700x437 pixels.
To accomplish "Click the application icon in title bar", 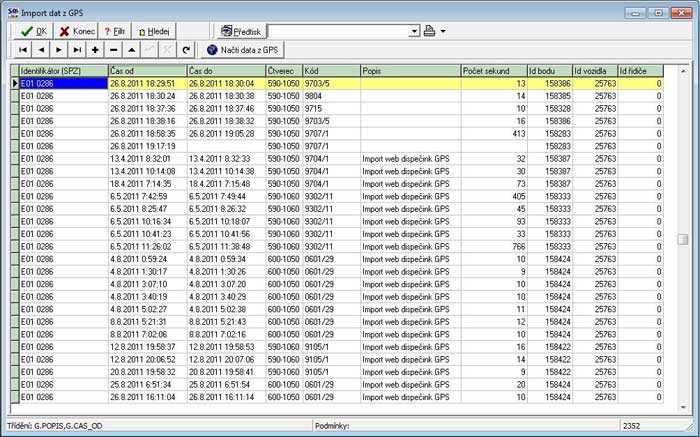I will pos(13,13).
